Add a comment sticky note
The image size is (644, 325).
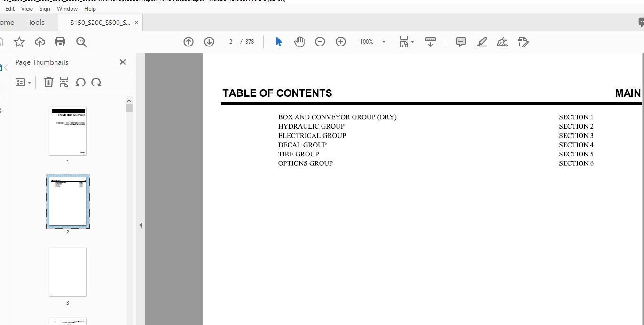pyautogui.click(x=461, y=42)
